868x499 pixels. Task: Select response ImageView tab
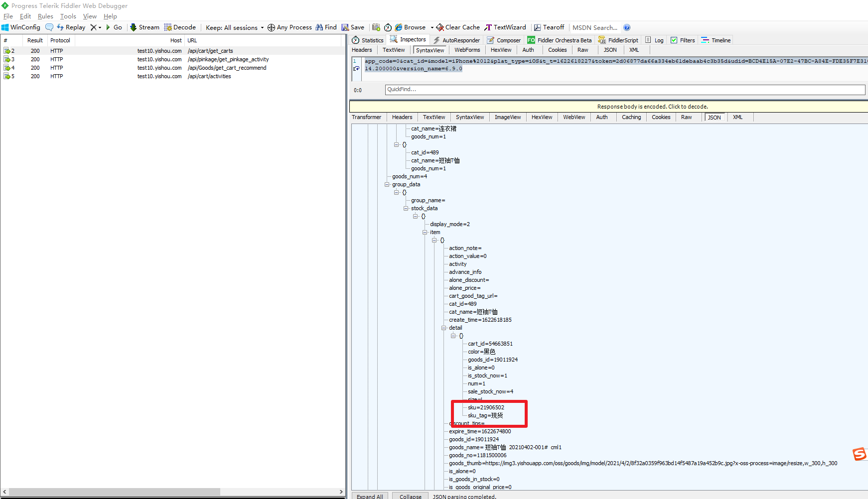coord(508,118)
